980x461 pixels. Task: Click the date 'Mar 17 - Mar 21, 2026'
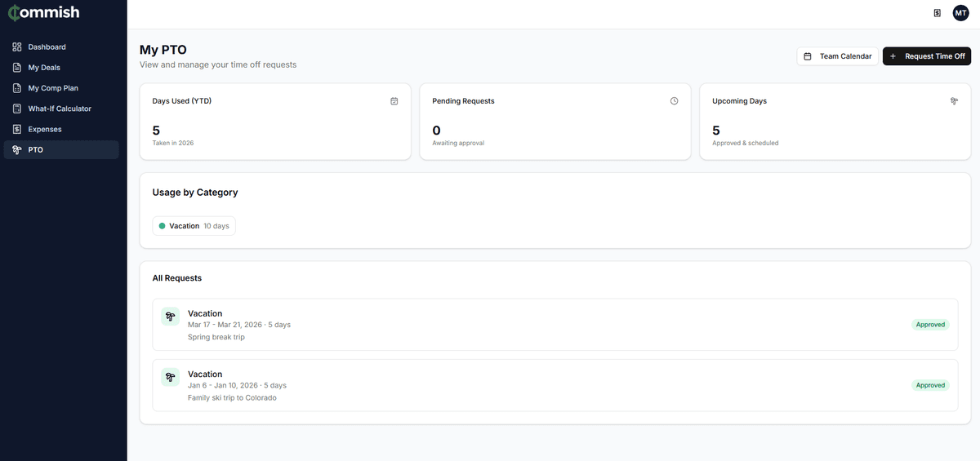[225, 325]
